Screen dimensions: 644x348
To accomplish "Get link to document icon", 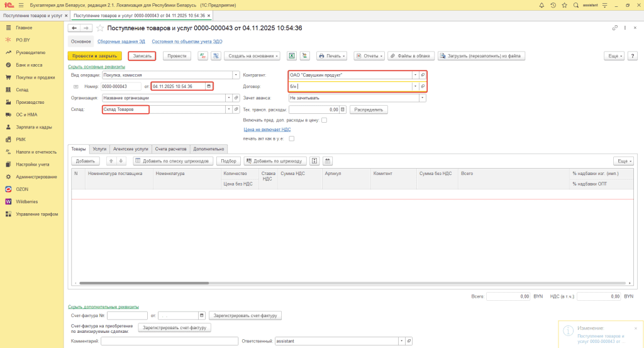I will click(615, 28).
